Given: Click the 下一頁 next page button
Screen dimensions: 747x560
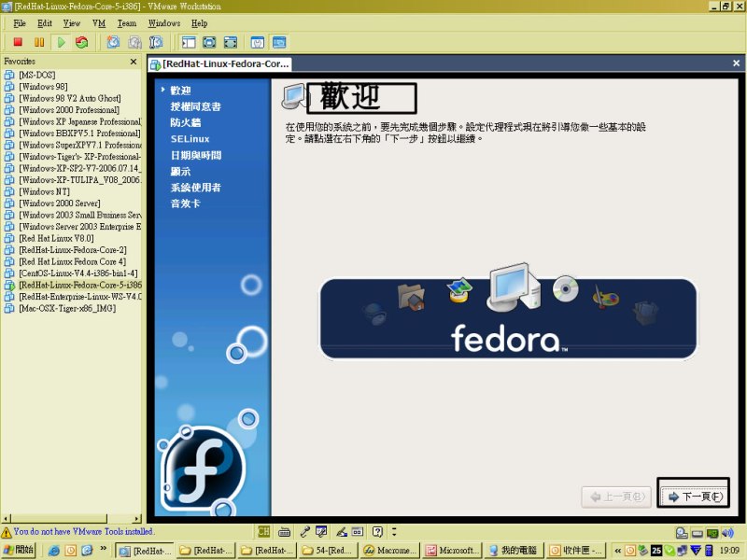Looking at the screenshot, I should click(x=696, y=497).
